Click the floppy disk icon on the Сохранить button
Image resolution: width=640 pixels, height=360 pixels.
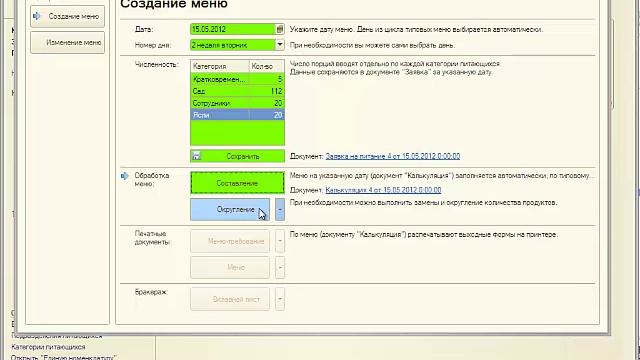196,156
